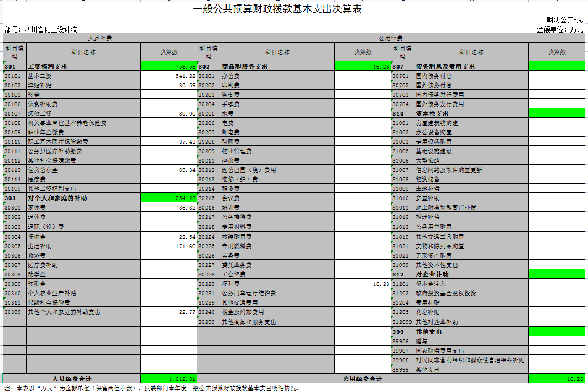Select the code 30113 cell
Image resolution: width=588 pixels, height=392 pixels.
[x=14, y=170]
